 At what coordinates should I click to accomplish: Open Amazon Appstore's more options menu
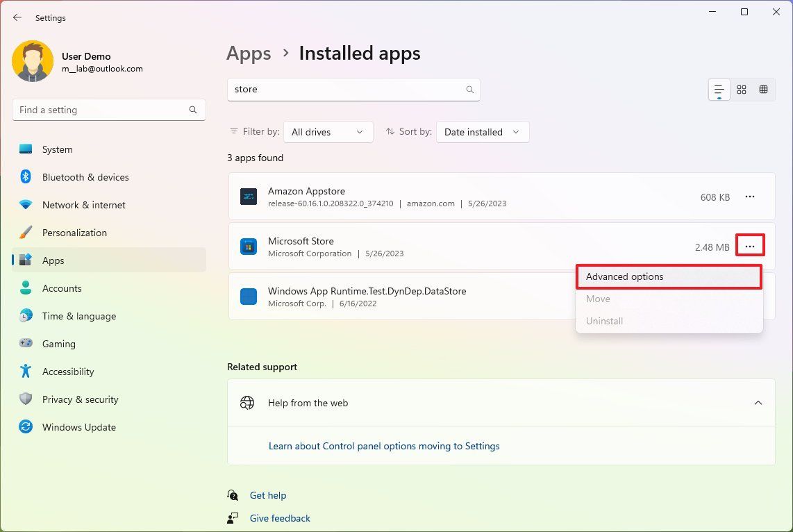[x=750, y=197]
